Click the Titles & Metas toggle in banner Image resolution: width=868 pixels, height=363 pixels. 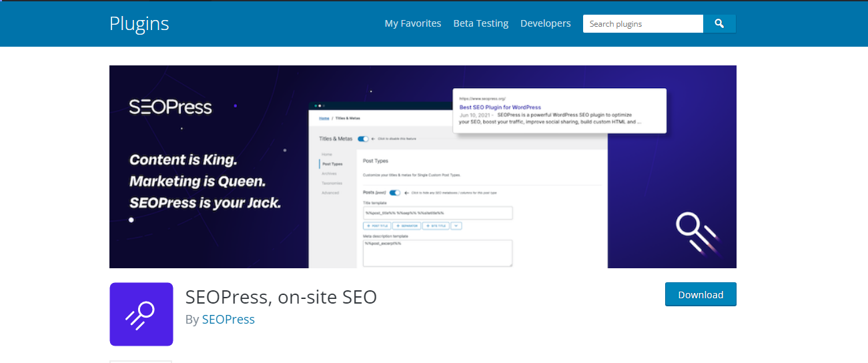click(363, 139)
